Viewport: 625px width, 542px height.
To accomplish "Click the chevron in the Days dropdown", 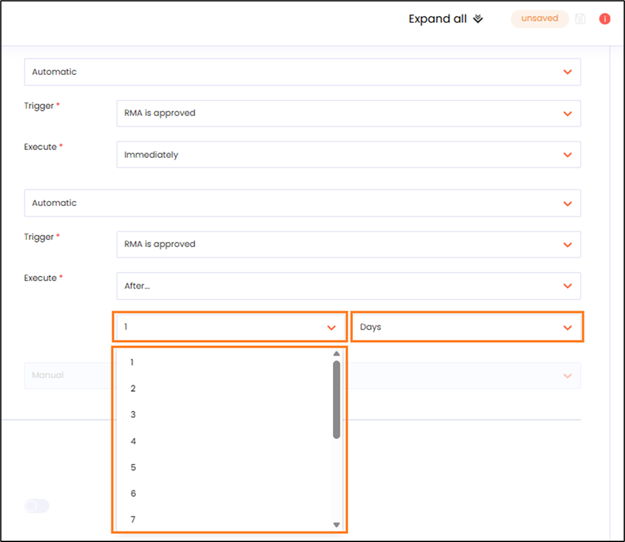I will pyautogui.click(x=567, y=327).
